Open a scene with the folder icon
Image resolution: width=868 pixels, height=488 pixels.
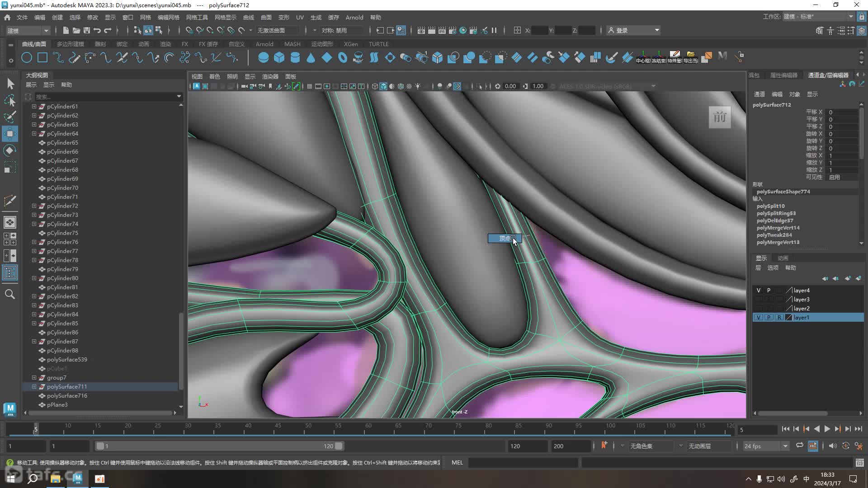tap(76, 30)
